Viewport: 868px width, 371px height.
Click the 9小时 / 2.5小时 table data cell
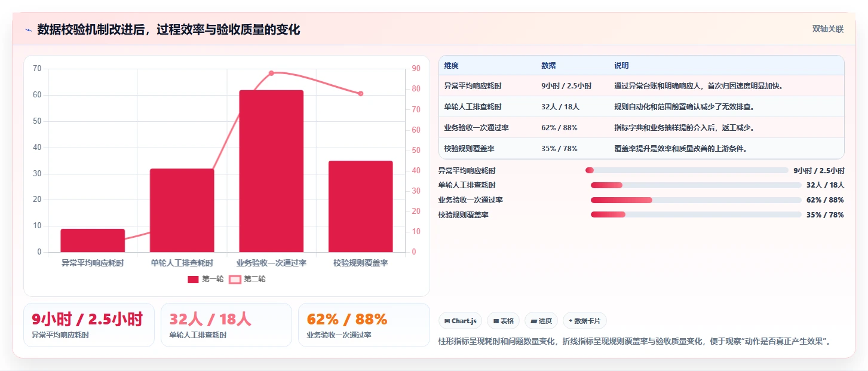pos(566,86)
